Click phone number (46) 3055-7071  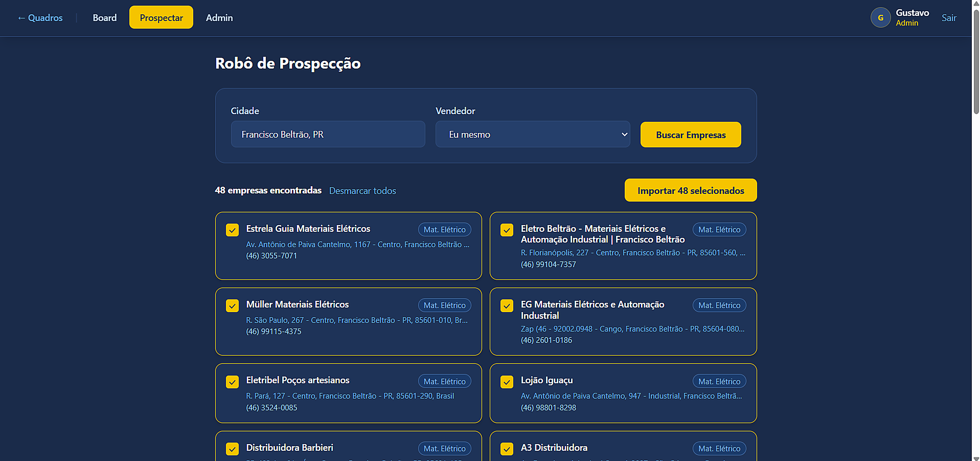(x=271, y=256)
